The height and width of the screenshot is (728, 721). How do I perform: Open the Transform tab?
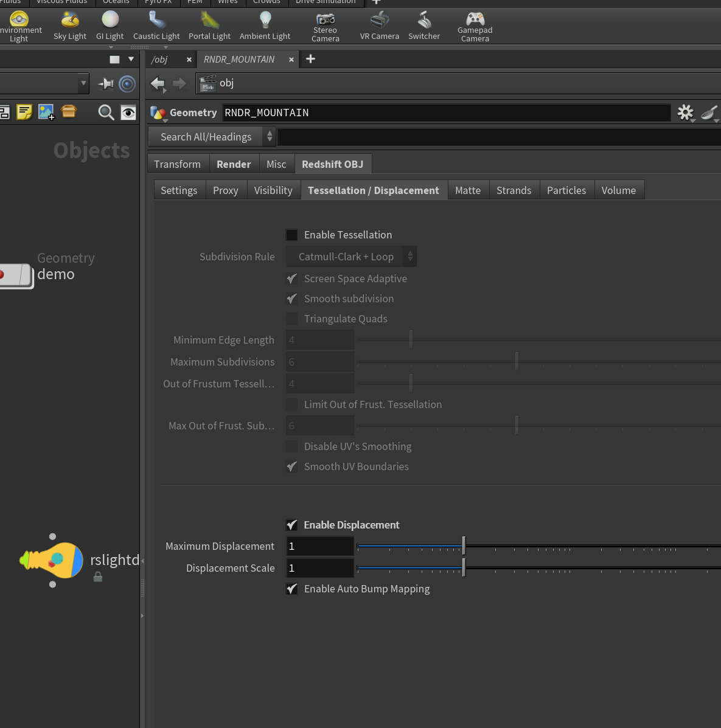click(x=178, y=164)
